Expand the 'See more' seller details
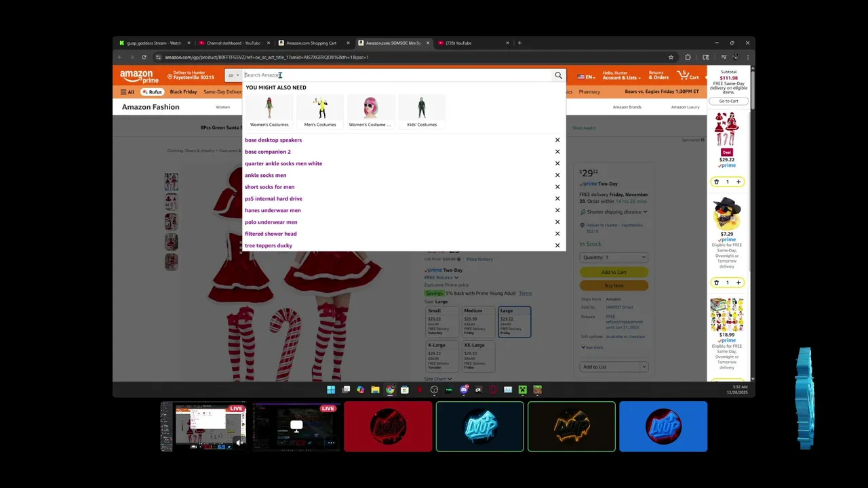The image size is (868, 488). pyautogui.click(x=592, y=348)
